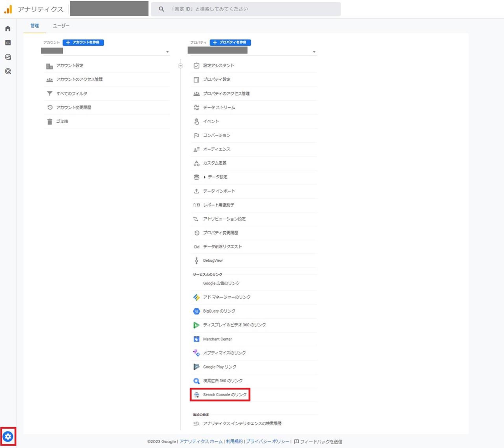The height and width of the screenshot is (448, 504).
Task: Click the Search Console link icon
Action: click(x=196, y=395)
